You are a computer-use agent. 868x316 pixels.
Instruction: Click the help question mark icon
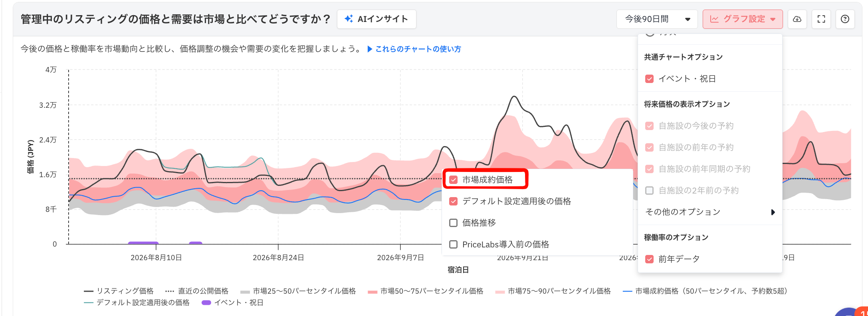pyautogui.click(x=845, y=19)
